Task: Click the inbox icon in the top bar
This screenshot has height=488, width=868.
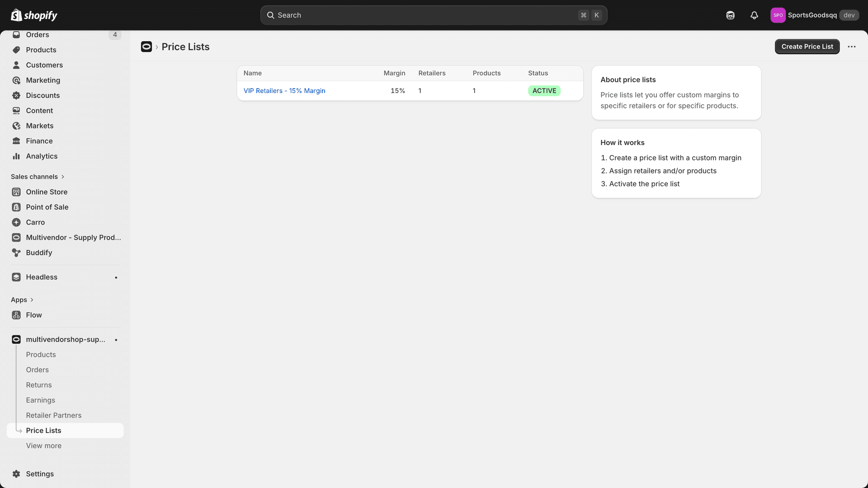Action: pyautogui.click(x=730, y=15)
